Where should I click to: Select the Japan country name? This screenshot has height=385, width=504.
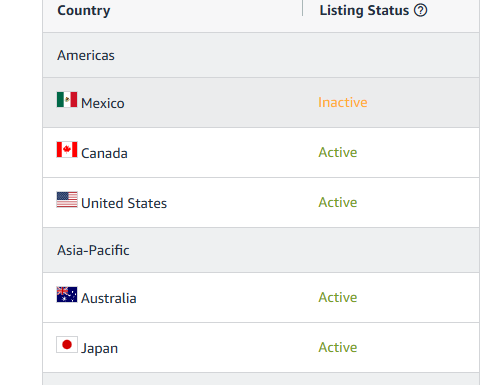pos(99,349)
